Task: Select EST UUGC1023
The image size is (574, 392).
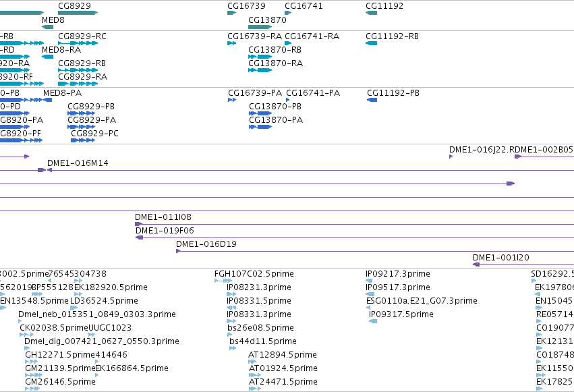Action: (92, 335)
